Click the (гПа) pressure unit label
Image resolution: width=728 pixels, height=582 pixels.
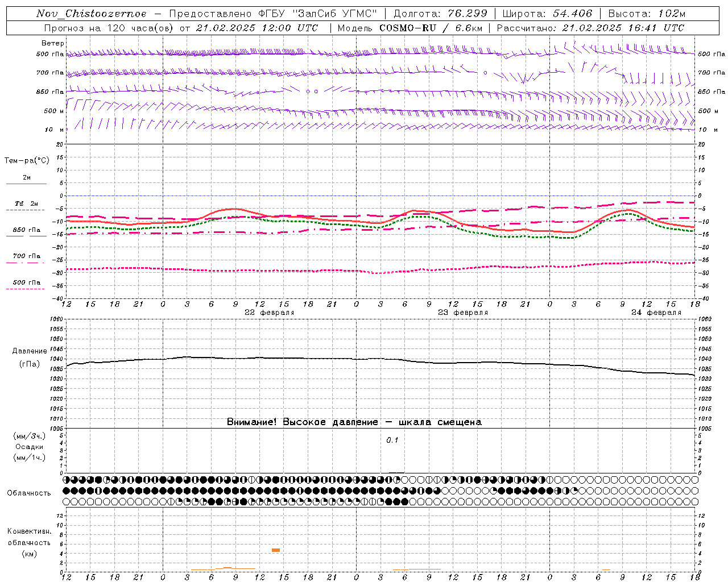[30, 364]
